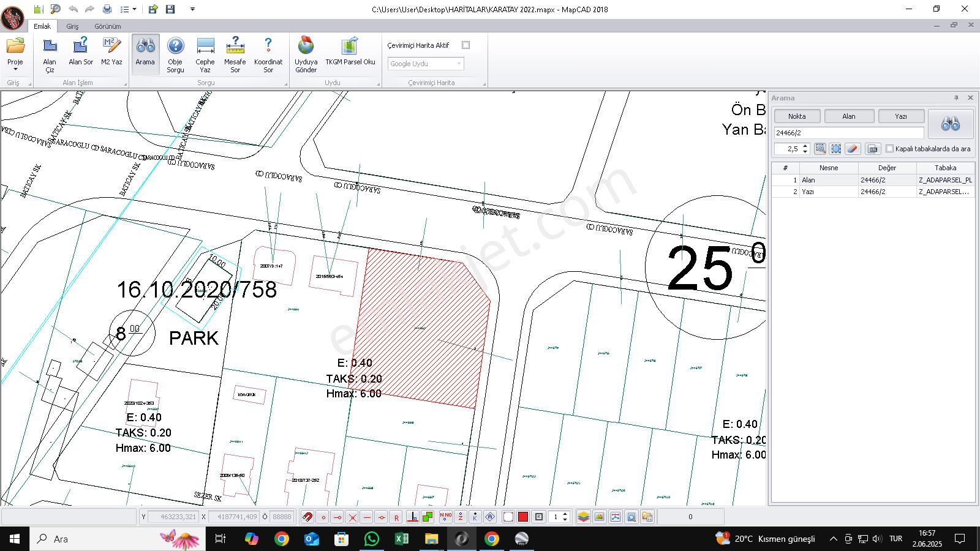Image resolution: width=980 pixels, height=551 pixels.
Task: Open Excel from the Windows taskbar
Action: (x=401, y=539)
